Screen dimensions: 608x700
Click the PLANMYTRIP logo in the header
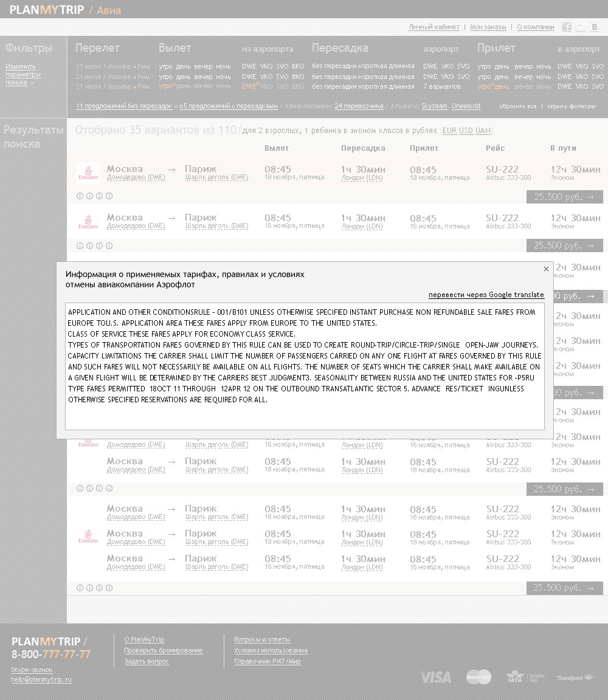[x=46, y=10]
